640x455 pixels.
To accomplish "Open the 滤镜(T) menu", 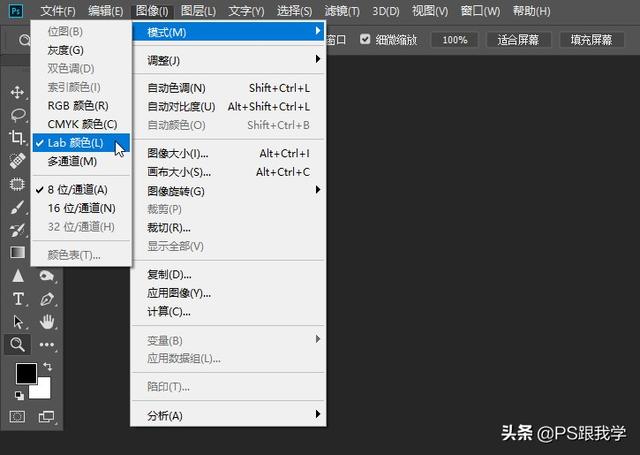I will pos(342,11).
